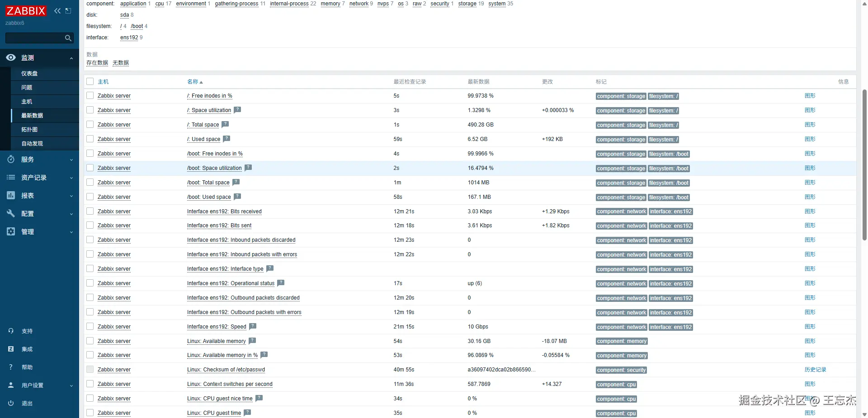Expand the 报表 menu section
The height and width of the screenshot is (418, 868).
[71, 196]
